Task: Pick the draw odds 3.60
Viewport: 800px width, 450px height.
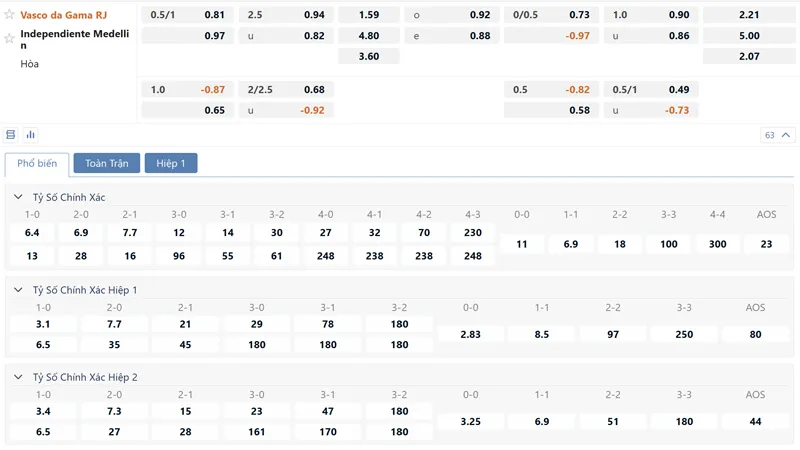Action: point(369,56)
